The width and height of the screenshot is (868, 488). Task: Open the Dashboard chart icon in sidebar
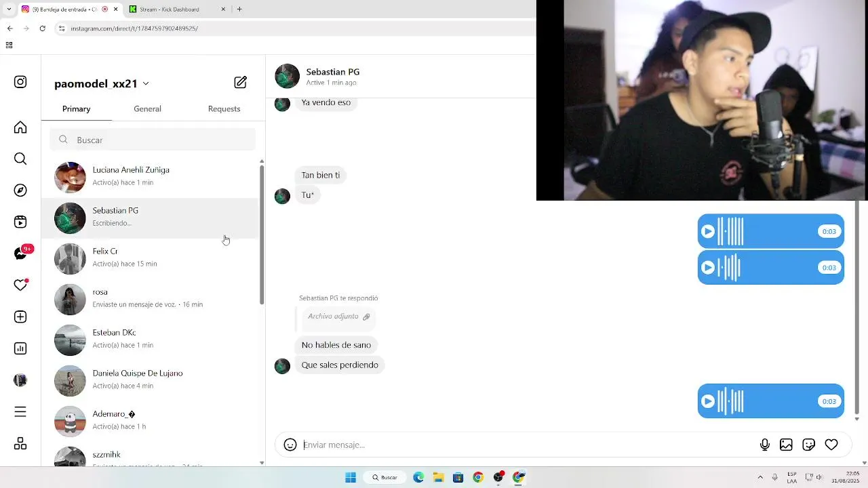(20, 348)
